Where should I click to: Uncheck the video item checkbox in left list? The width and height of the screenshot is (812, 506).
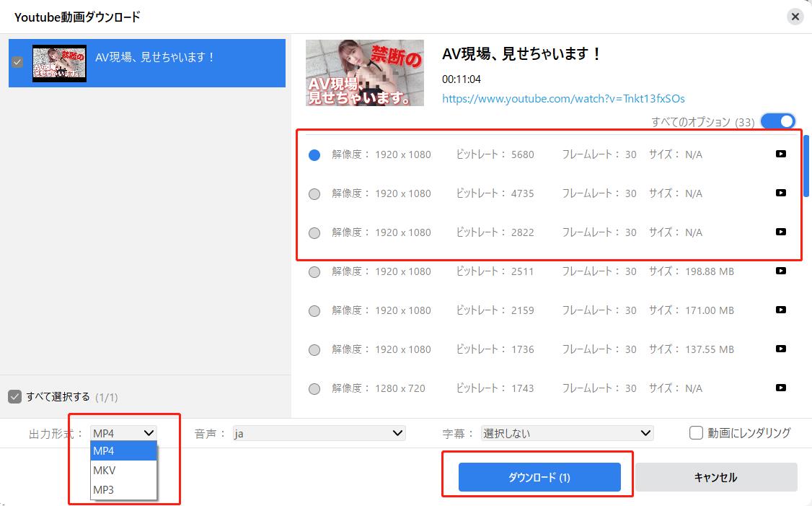click(17, 62)
